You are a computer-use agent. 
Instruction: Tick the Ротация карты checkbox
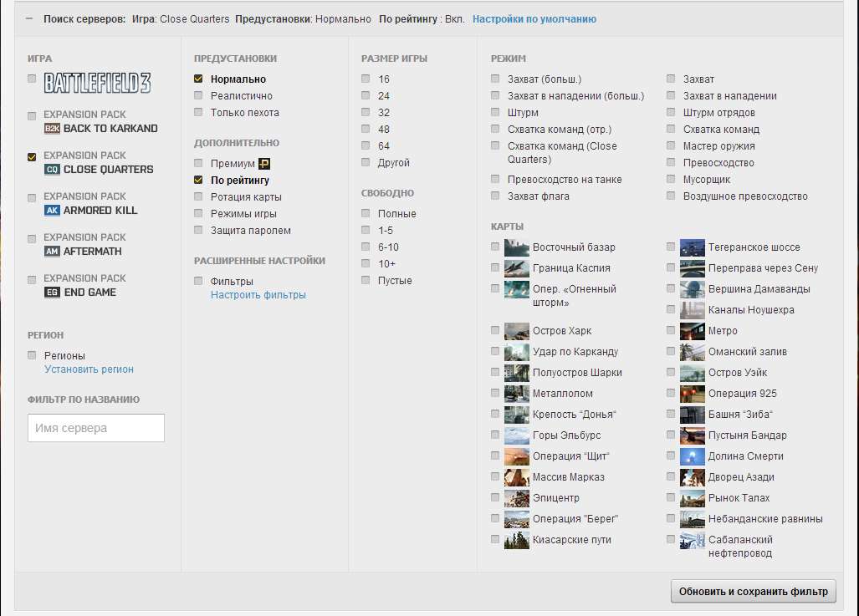coord(198,196)
